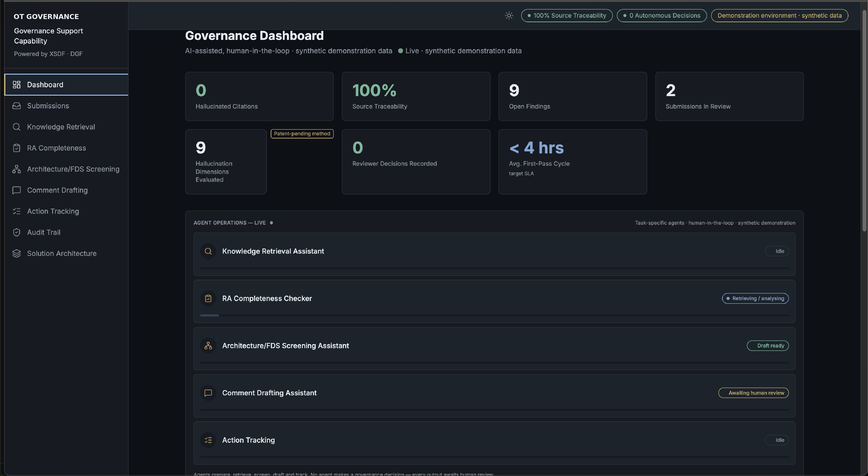
Task: Click the Submissions inbox icon
Action: pos(17,106)
